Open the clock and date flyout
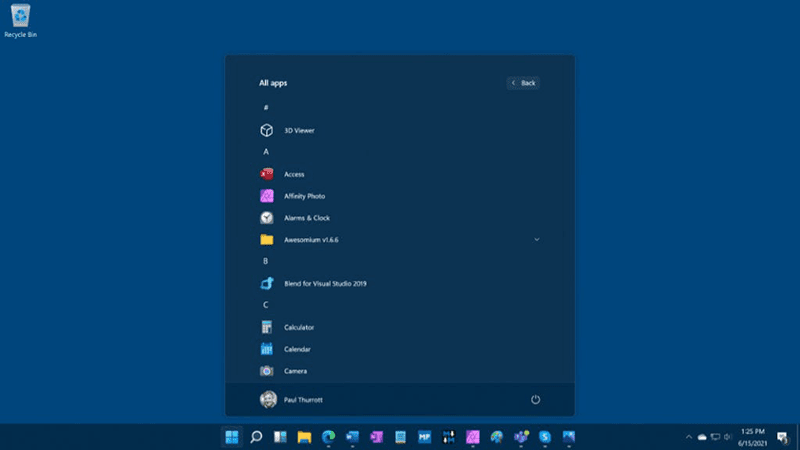Image resolution: width=800 pixels, height=450 pixels. coord(753,437)
